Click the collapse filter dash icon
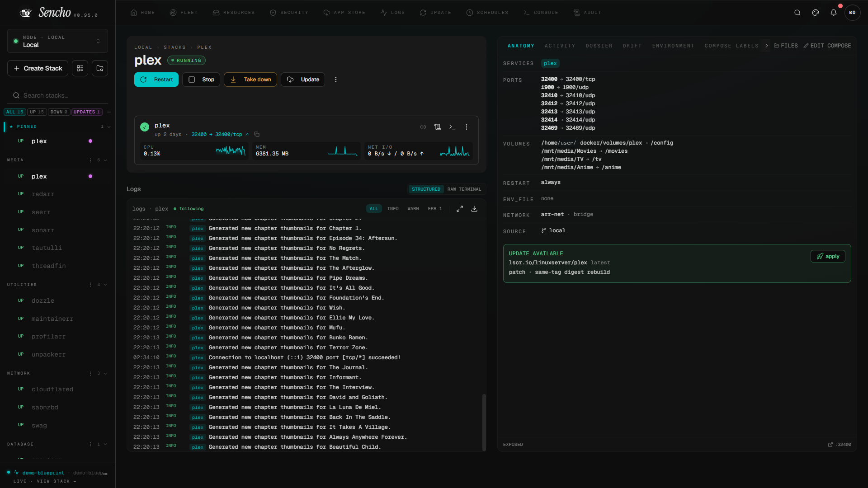The width and height of the screenshot is (868, 488). tap(109, 112)
